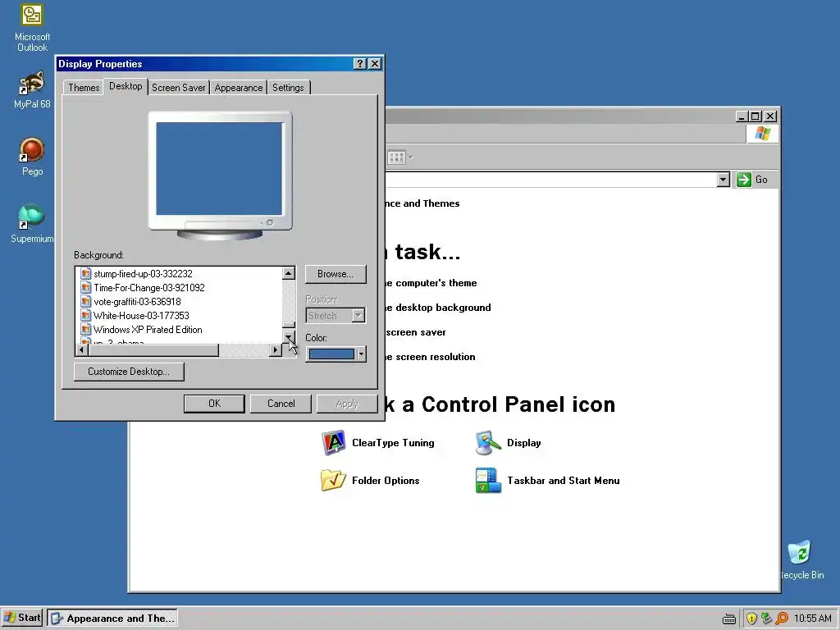The height and width of the screenshot is (630, 840).
Task: Select Time-For-Change-03-921092 background
Action: (149, 288)
